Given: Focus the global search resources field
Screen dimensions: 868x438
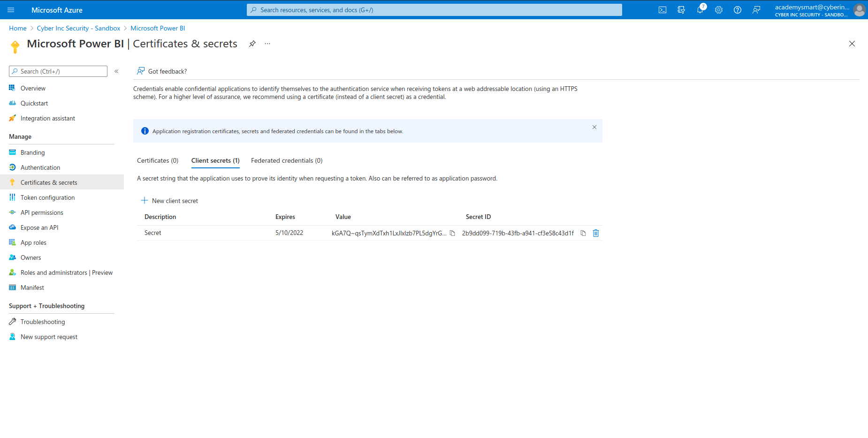Looking at the screenshot, I should 434,10.
